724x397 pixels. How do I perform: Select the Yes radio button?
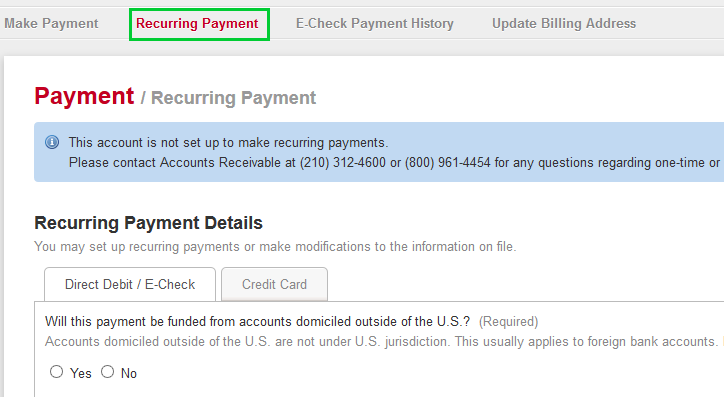click(x=56, y=372)
